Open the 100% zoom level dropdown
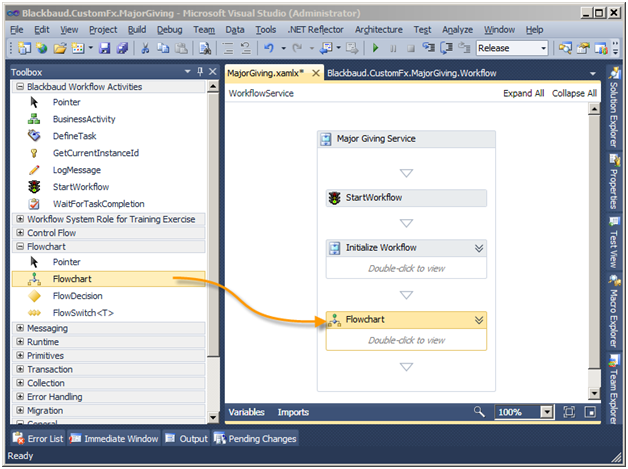 (x=546, y=412)
